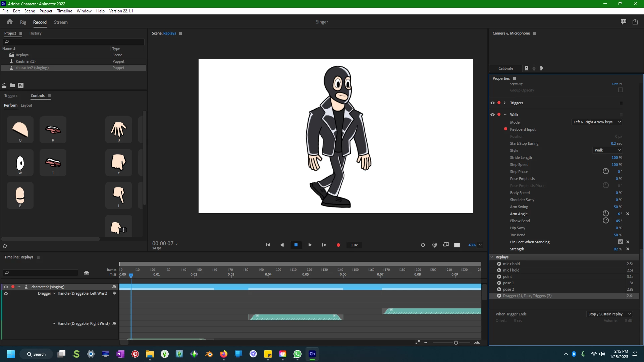Click the microphone input icon
The width and height of the screenshot is (644, 362).
(x=541, y=68)
